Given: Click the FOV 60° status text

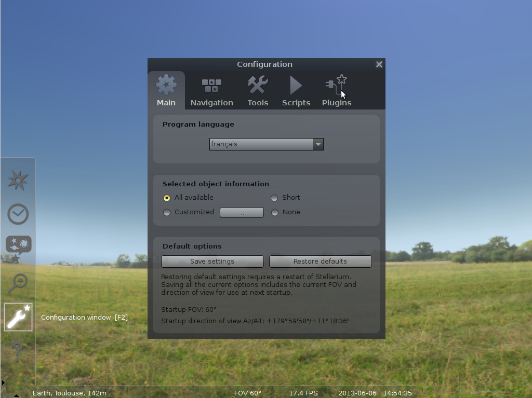Looking at the screenshot, I should [248, 393].
